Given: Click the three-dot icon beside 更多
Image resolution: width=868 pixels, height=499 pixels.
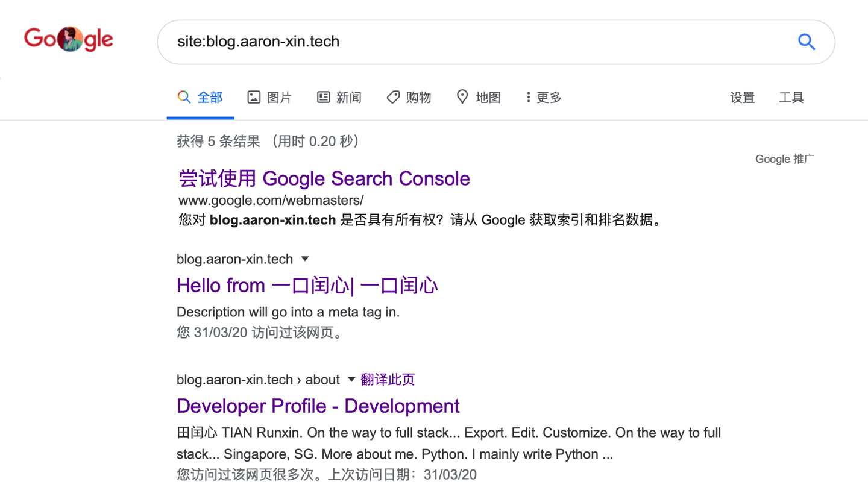Looking at the screenshot, I should click(x=528, y=97).
